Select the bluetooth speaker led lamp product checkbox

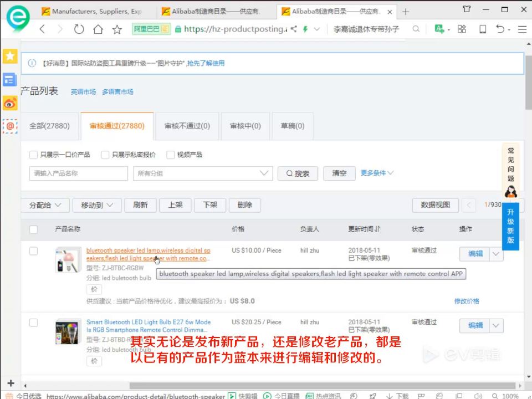(x=33, y=251)
